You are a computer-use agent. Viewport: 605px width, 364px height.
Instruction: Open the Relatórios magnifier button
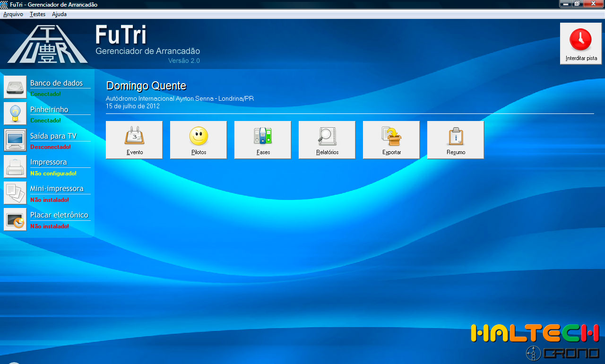pos(327,140)
